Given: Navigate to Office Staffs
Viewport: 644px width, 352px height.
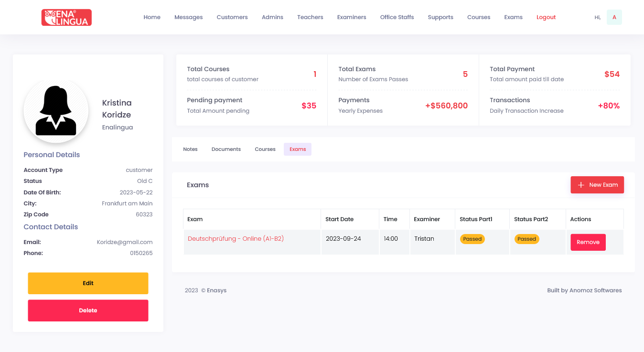Looking at the screenshot, I should (x=397, y=17).
